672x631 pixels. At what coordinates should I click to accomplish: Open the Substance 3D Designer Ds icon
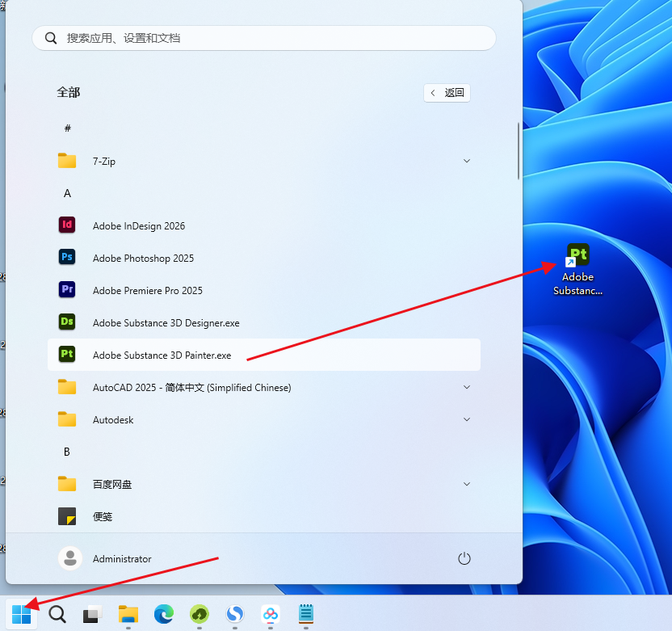click(67, 322)
